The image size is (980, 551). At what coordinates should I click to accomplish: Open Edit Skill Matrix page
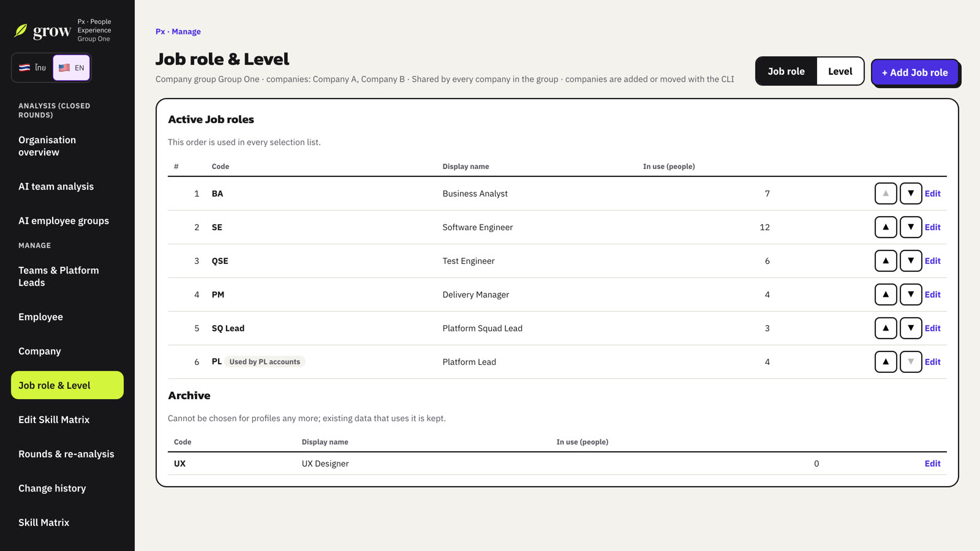[x=67, y=420]
